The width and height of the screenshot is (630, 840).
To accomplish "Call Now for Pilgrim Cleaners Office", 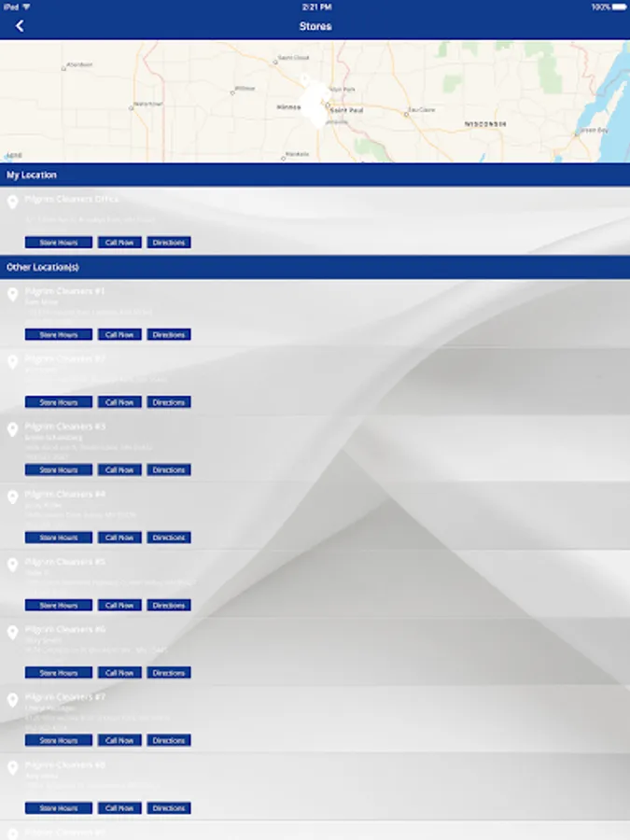I will pos(119,242).
